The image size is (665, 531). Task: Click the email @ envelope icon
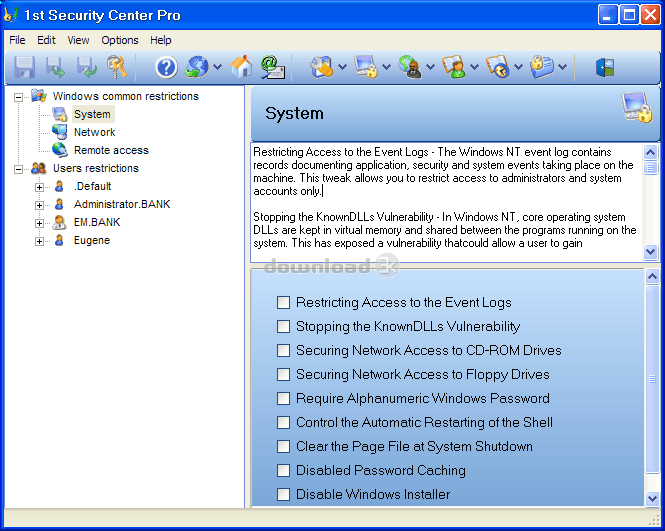pos(273,67)
